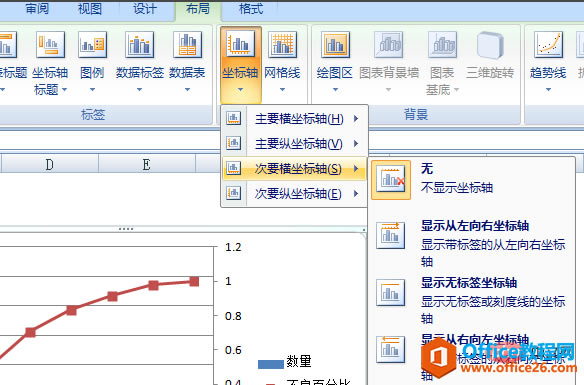Click the 图表基底 icon
The height and width of the screenshot is (385, 584).
pyautogui.click(x=442, y=44)
